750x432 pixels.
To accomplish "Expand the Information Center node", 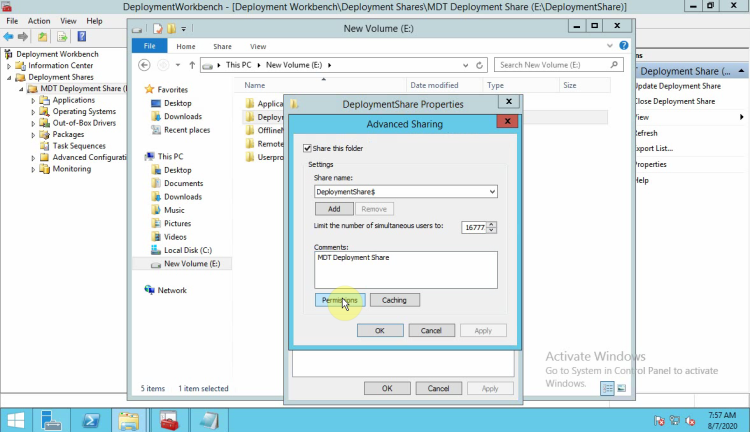I will [9, 66].
